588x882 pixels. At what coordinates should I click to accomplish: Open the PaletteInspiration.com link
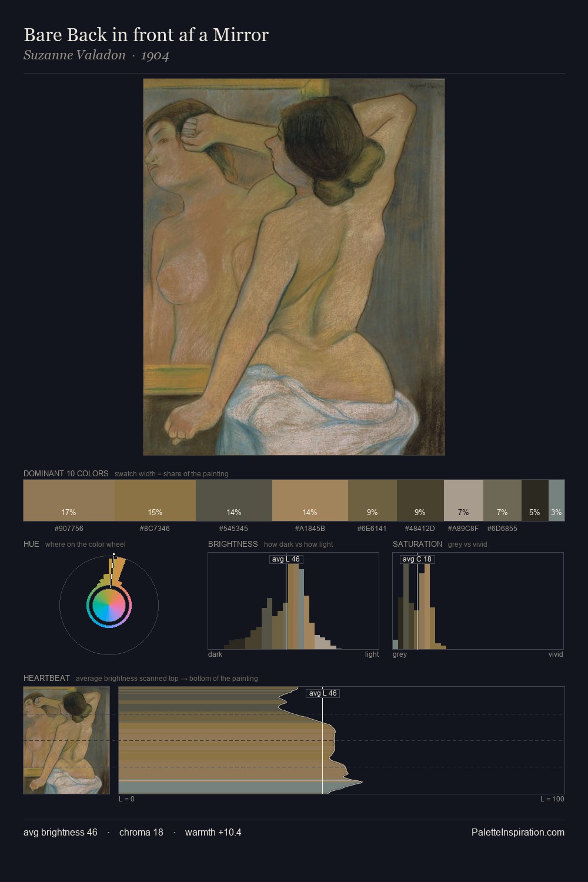tap(518, 833)
